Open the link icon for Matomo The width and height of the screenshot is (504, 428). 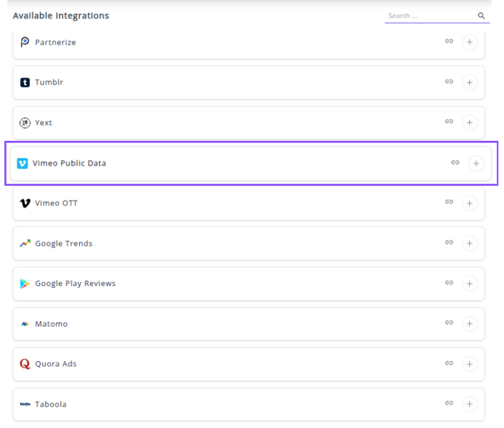tap(449, 323)
